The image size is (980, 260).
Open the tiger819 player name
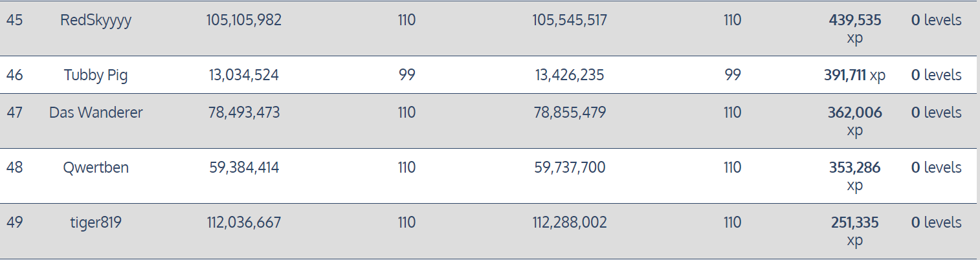tap(96, 223)
